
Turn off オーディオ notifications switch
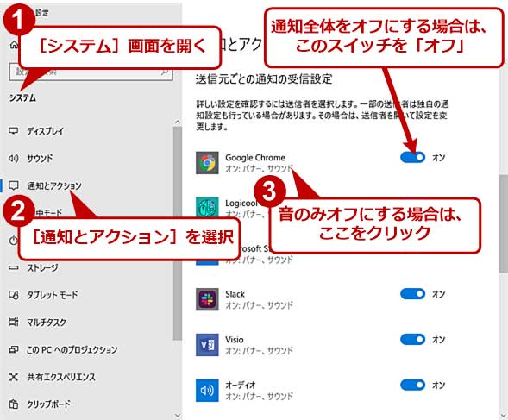coord(412,385)
